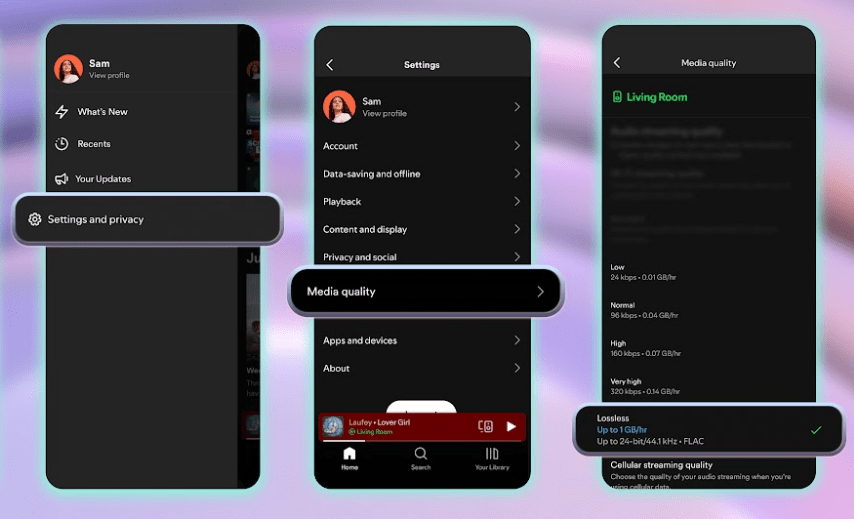Expand the Playback row chevron

point(517,202)
